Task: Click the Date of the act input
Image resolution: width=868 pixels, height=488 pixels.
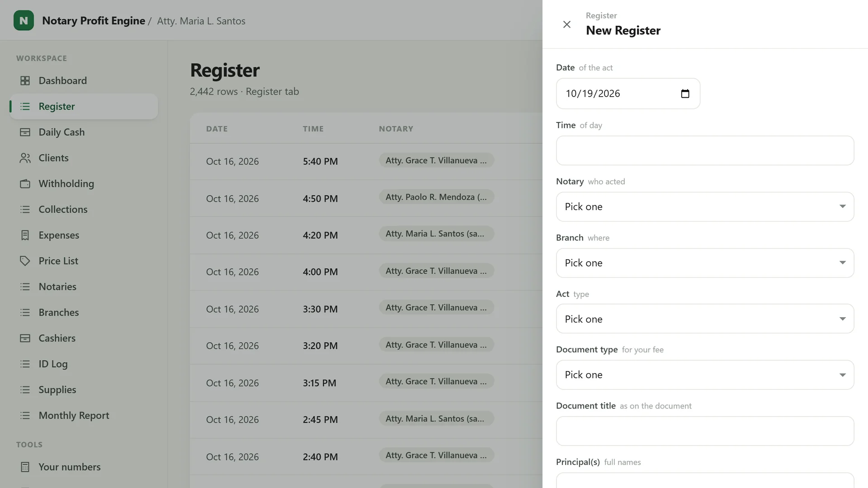Action: (628, 94)
